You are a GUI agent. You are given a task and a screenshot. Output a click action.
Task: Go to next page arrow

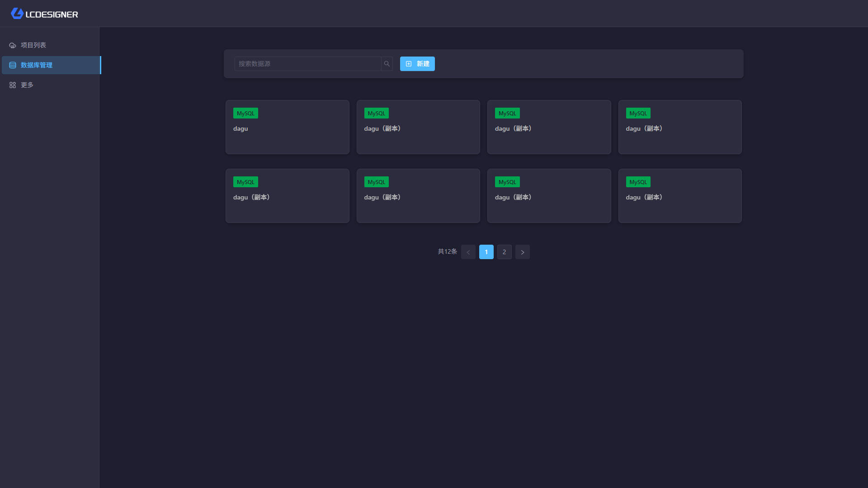coord(522,252)
